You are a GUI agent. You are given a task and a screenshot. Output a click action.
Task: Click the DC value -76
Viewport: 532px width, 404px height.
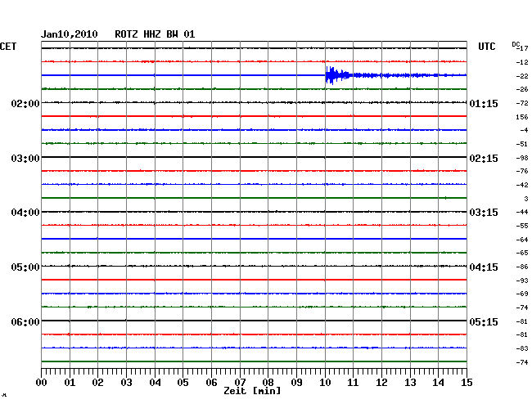tap(522, 171)
